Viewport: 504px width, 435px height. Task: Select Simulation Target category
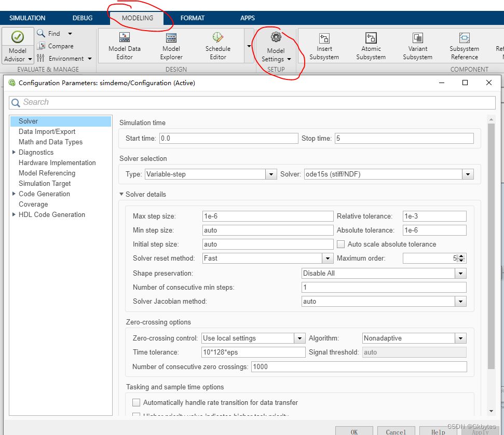45,183
